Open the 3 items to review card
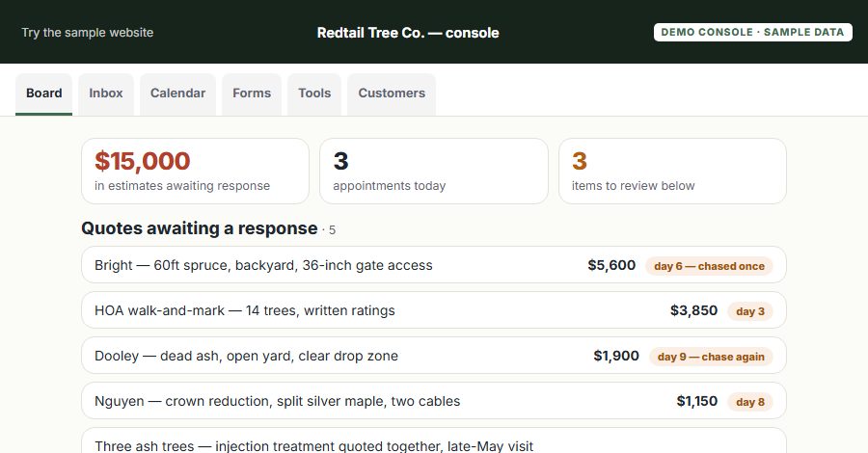 672,171
